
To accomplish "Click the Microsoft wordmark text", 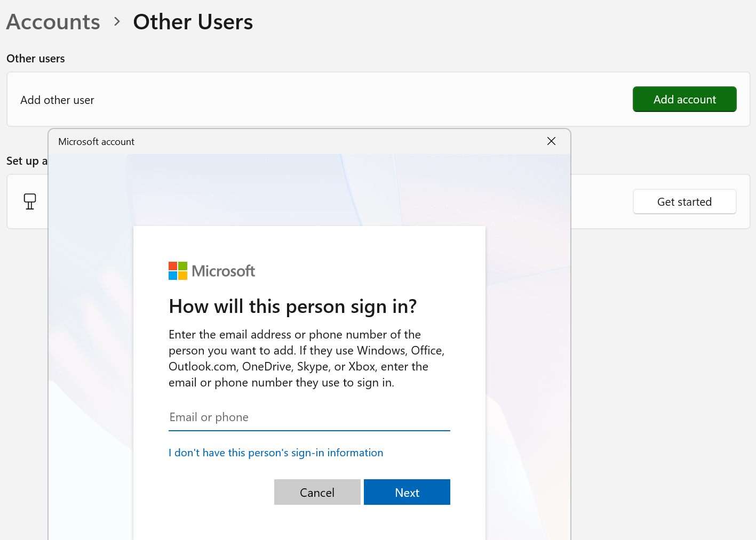I will 224,271.
